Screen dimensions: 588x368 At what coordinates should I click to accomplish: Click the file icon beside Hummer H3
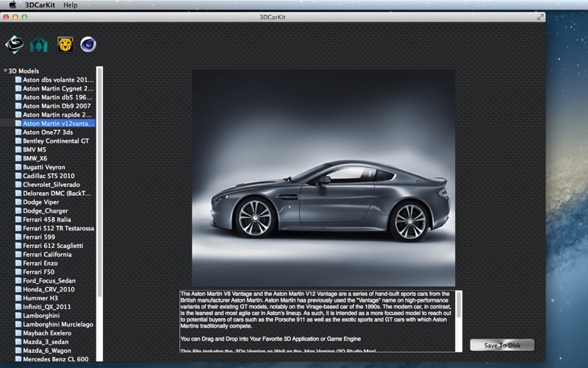18,298
